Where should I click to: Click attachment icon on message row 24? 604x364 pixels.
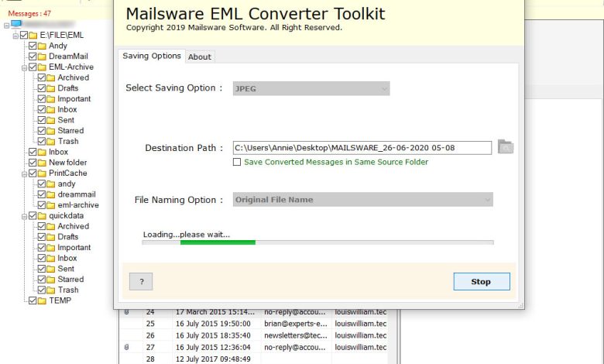[x=126, y=312]
